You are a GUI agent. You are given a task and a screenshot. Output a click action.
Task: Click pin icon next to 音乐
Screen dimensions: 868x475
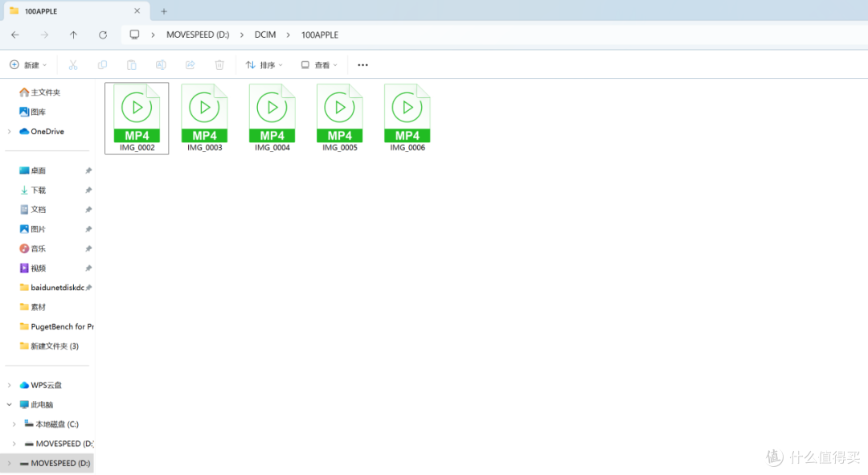[88, 248]
